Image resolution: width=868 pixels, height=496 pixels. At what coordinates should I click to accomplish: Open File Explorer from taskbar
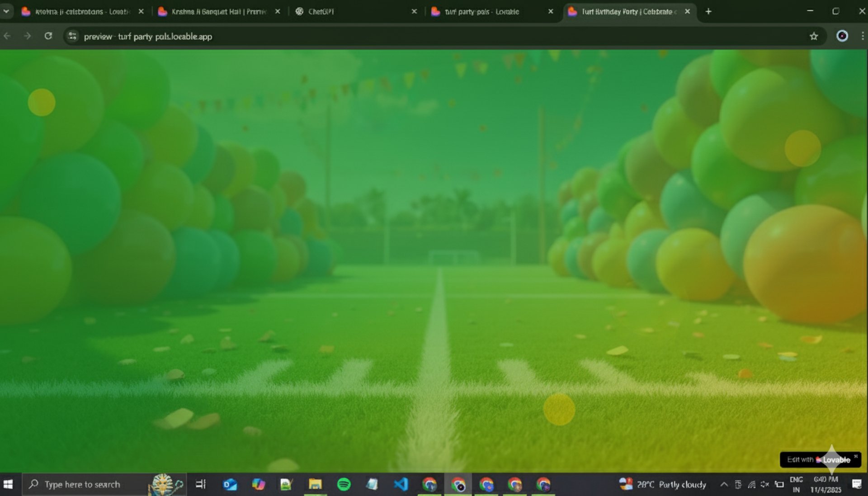[315, 484]
